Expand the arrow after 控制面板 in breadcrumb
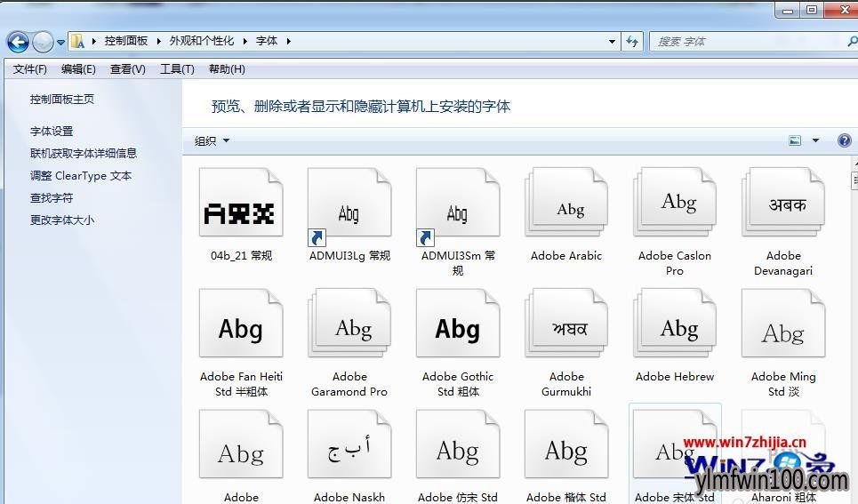The image size is (858, 504). 158,41
